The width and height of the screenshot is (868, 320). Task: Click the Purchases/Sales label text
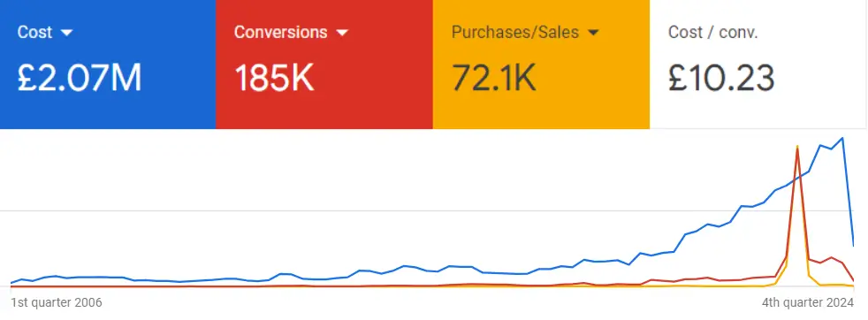click(x=514, y=32)
